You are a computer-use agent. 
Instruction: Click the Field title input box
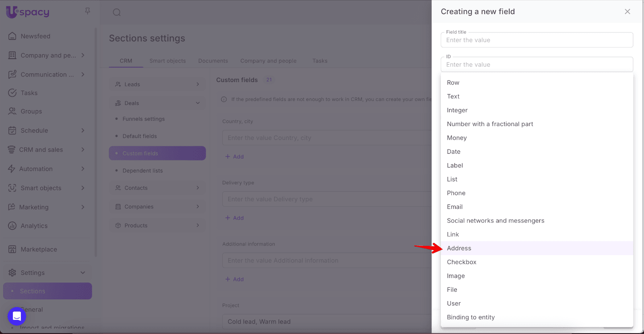click(x=537, y=40)
